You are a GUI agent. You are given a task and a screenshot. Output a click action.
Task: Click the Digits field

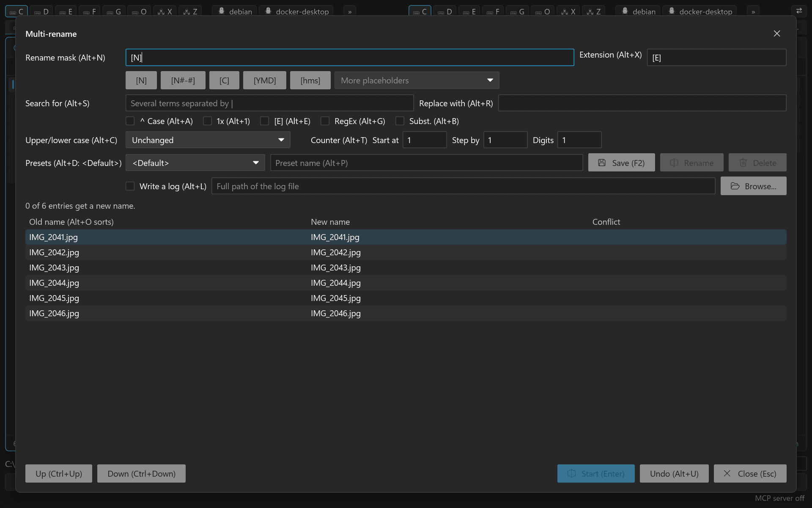[x=579, y=140]
